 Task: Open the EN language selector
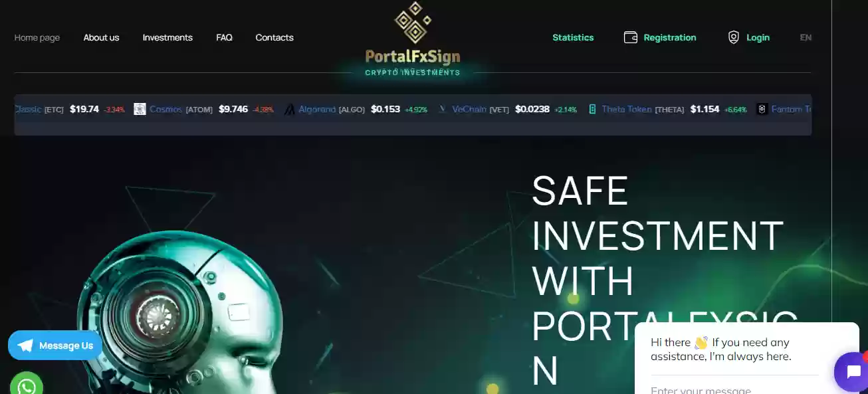806,38
